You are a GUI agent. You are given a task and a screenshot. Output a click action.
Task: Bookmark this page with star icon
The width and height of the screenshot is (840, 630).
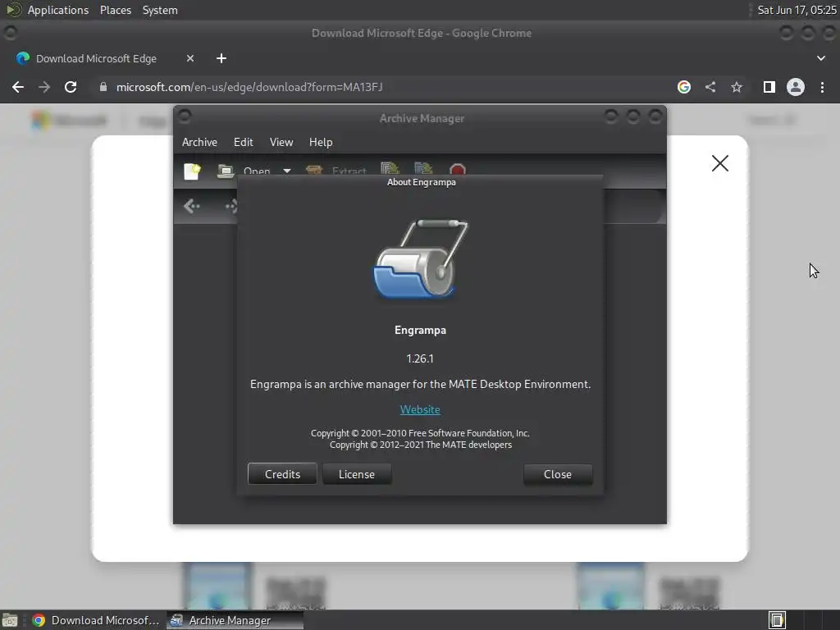(737, 87)
